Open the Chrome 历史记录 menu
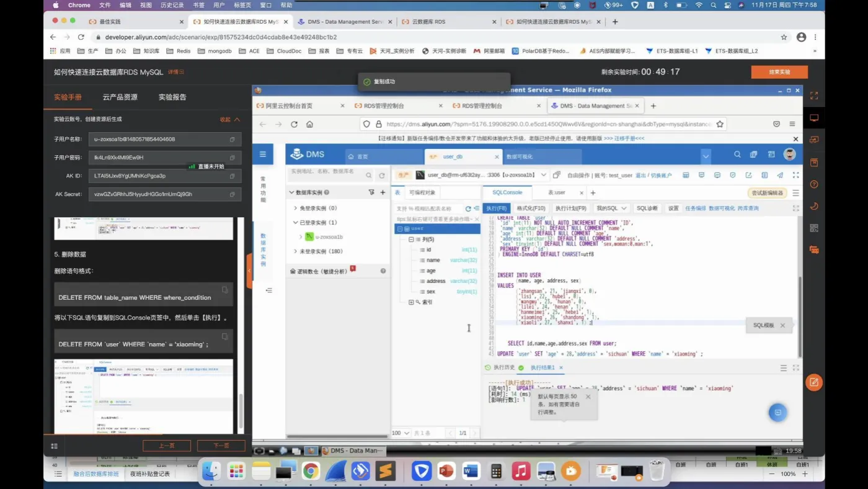 (172, 5)
